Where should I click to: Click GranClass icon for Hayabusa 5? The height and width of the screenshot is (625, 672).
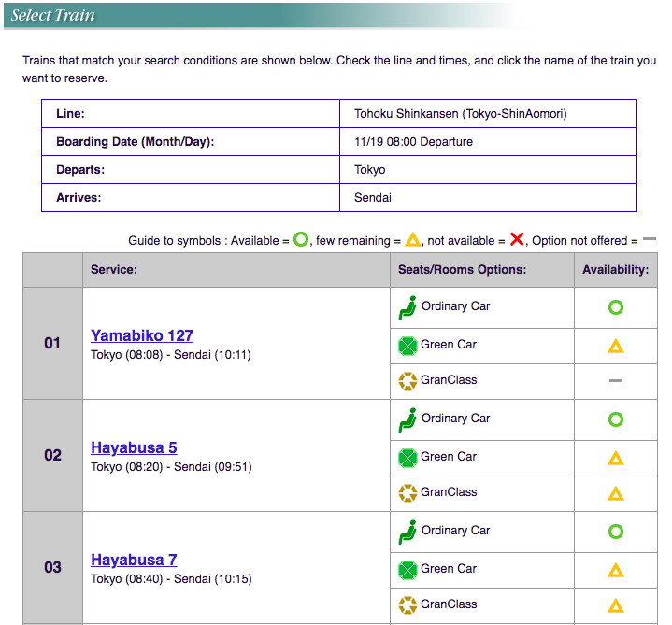(407, 493)
